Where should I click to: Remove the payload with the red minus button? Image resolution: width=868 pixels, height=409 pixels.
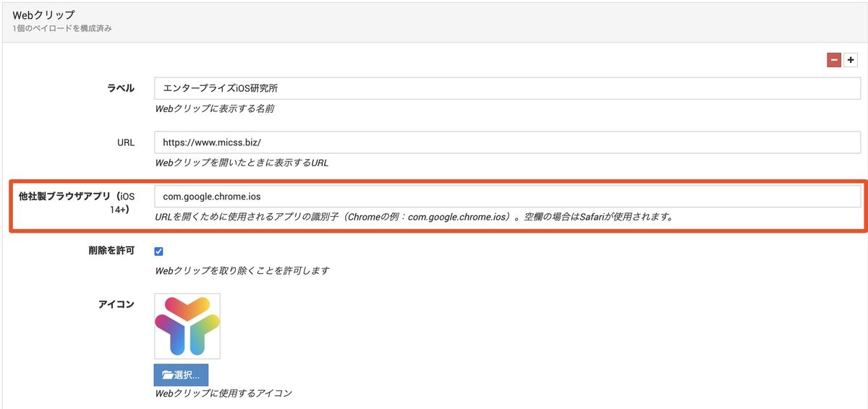(834, 61)
